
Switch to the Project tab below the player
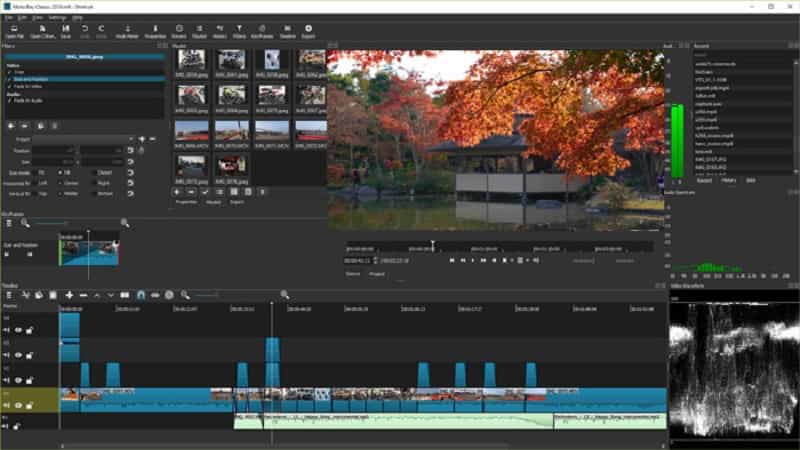(376, 273)
